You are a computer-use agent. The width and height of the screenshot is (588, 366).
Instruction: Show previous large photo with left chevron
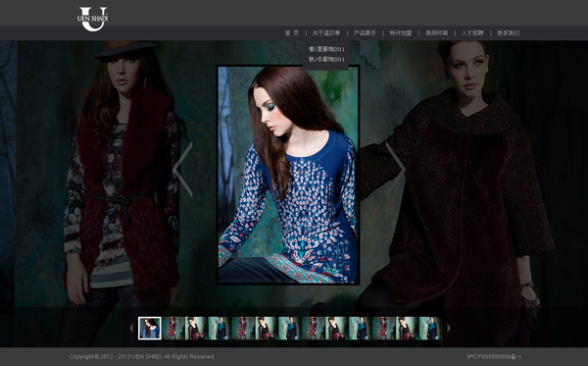click(183, 170)
